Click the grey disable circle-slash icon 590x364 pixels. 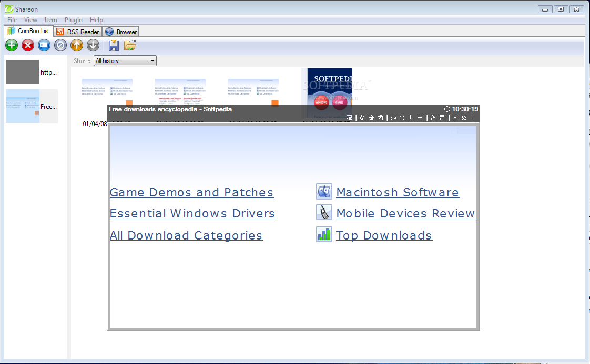(60, 46)
